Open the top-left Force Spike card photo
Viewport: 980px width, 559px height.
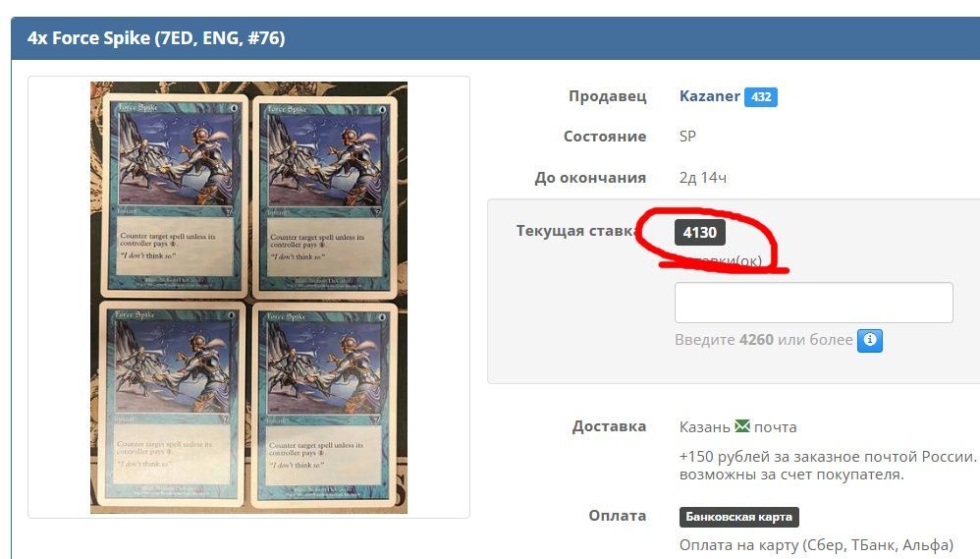[x=175, y=196]
